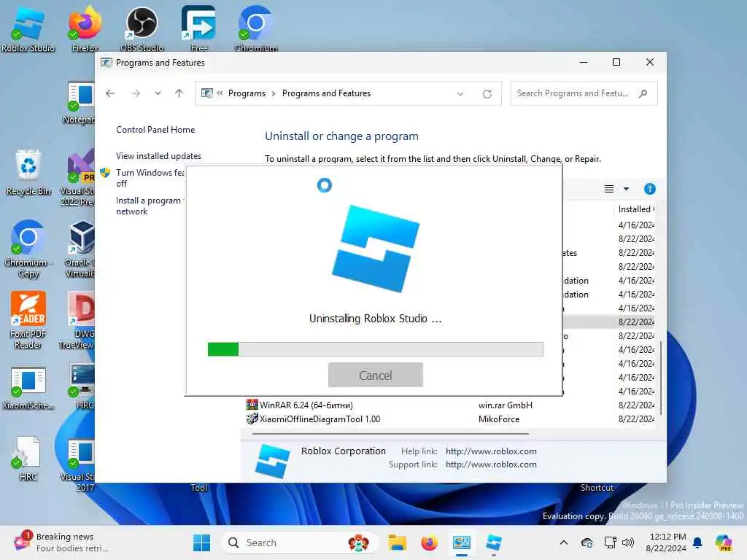Click Programs breadcrumb in address bar
Image resolution: width=747 pixels, height=560 pixels.
click(247, 93)
